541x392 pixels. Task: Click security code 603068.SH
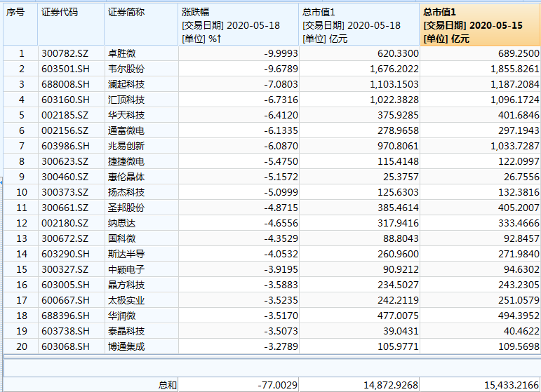(x=65, y=346)
